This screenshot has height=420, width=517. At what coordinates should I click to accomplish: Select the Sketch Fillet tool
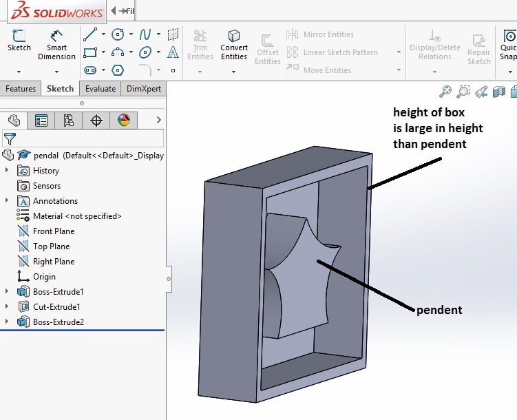(145, 70)
